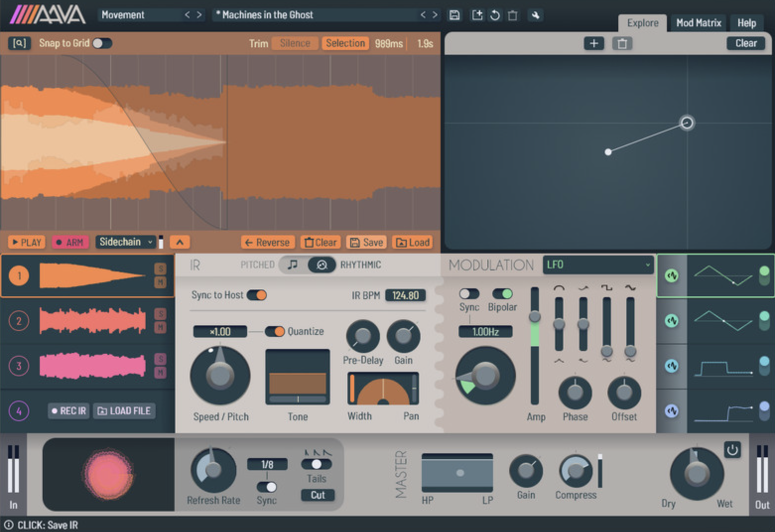Go to previous preset arrow
This screenshot has height=532, width=775.
[x=423, y=15]
